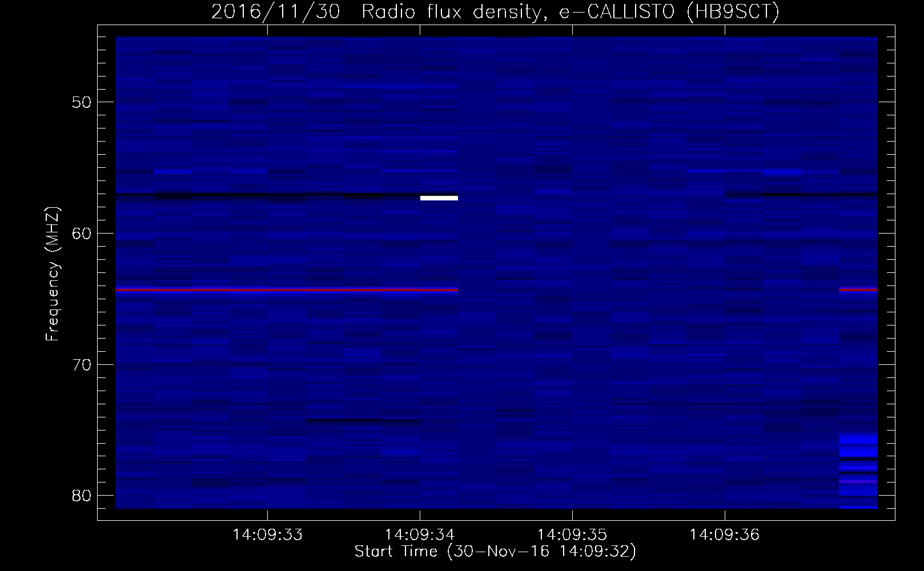Click the white saturated pixel in the spectrogram
The image size is (924, 571).
tap(439, 198)
